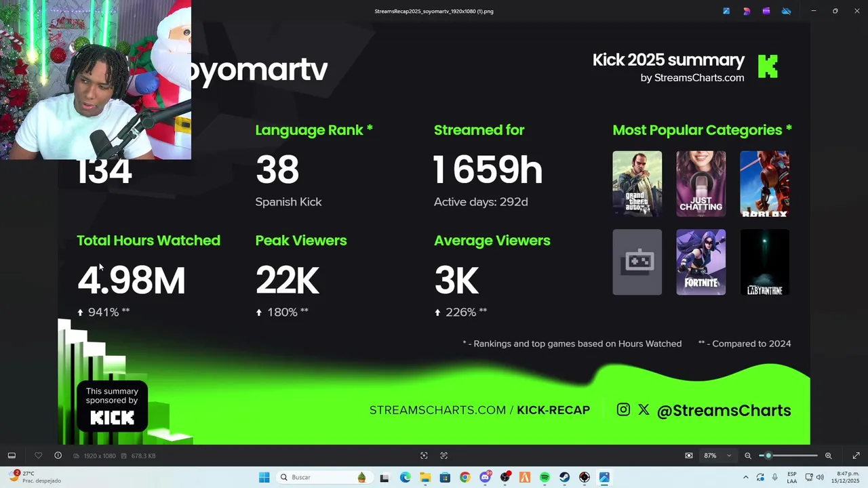The width and height of the screenshot is (868, 488).
Task: Click the 'Spanish Kick' label
Action: pos(288,202)
